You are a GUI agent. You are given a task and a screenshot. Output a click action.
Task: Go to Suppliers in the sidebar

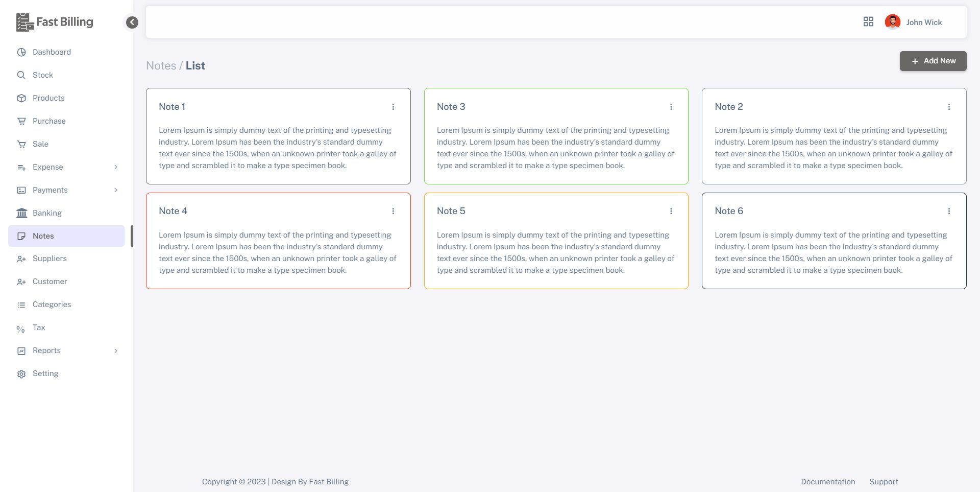[50, 259]
